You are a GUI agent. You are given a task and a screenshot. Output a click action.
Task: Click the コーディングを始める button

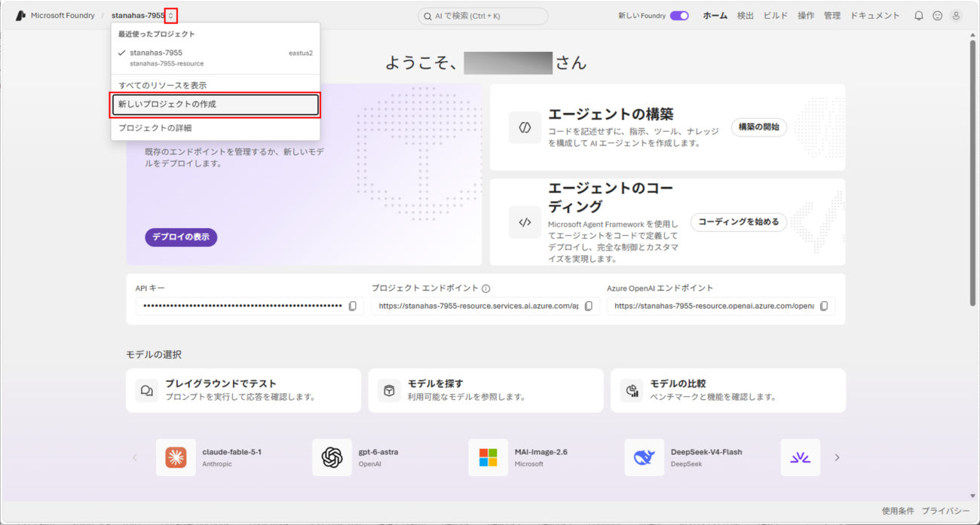click(x=739, y=222)
